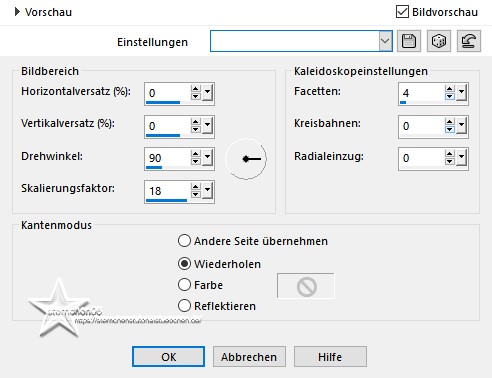Reset settings to default with the arrow icon
The height and width of the screenshot is (378, 492).
pyautogui.click(x=469, y=41)
